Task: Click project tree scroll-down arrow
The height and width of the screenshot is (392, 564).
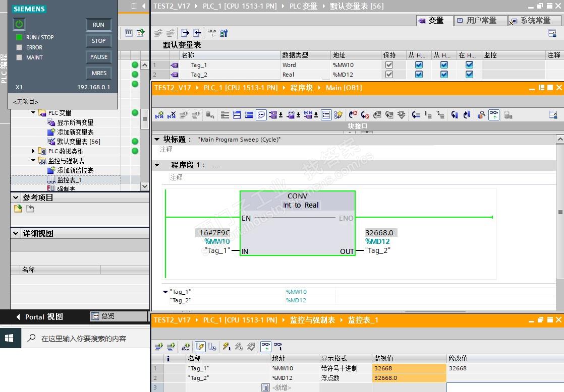Action: pyautogui.click(x=145, y=186)
